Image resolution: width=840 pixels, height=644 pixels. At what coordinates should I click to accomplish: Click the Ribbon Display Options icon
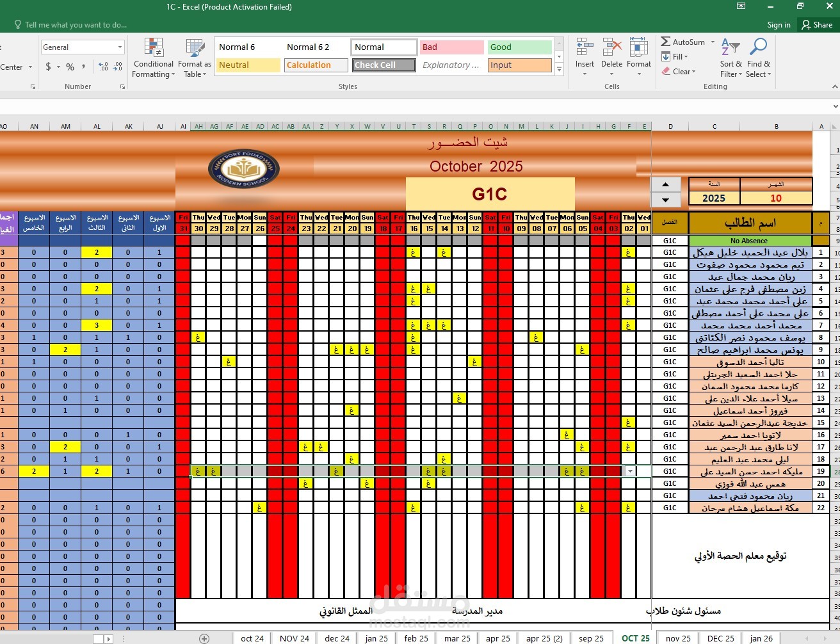point(741,6)
